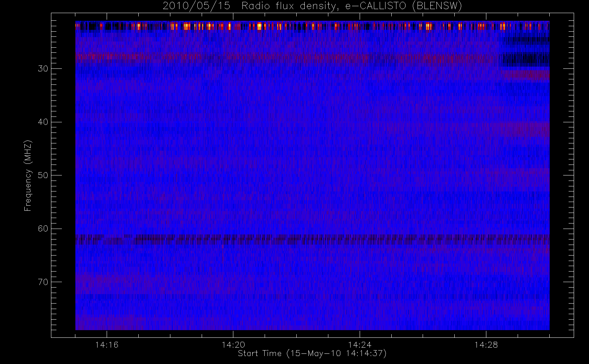Click the 14:24 time tick label
Viewport: 589px width, 364px height.
[360, 345]
